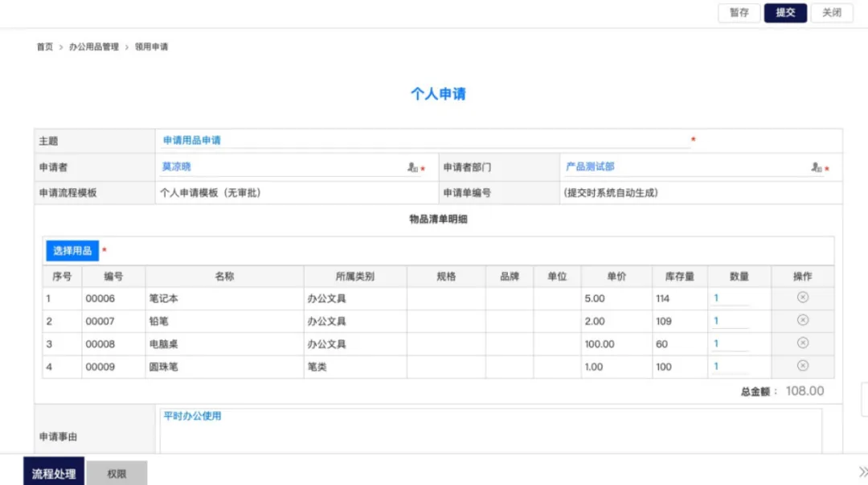Click the 所属类别 column header
The height and width of the screenshot is (485, 868).
pyautogui.click(x=355, y=276)
